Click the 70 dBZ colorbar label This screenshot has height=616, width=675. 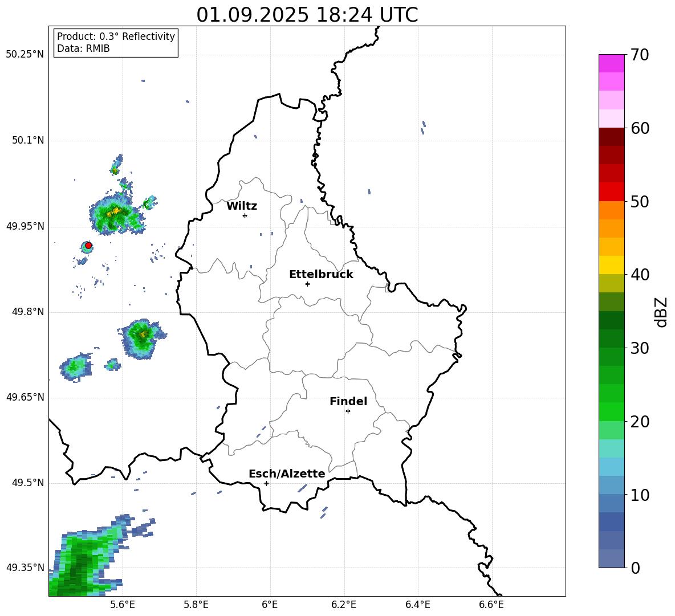pos(639,55)
